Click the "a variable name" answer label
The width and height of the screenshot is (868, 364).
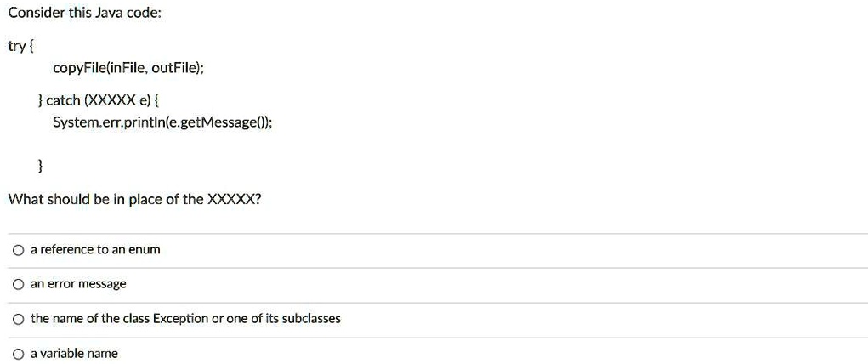[x=74, y=354]
